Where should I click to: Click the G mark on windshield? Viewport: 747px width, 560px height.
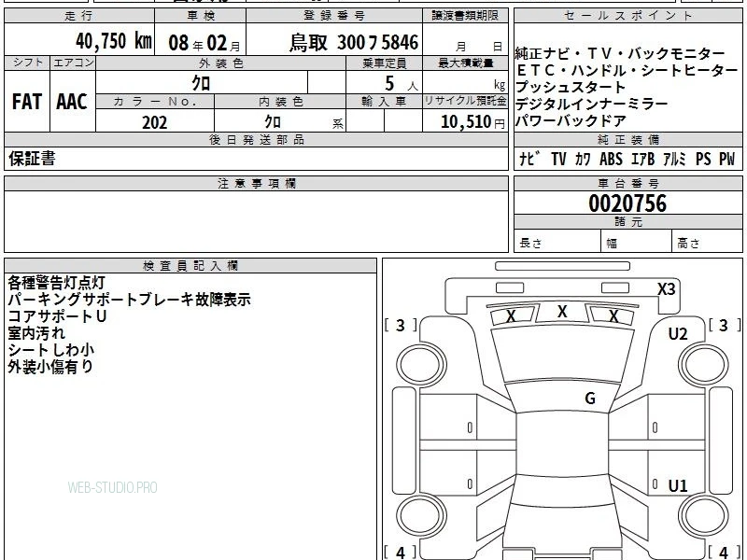coord(590,398)
